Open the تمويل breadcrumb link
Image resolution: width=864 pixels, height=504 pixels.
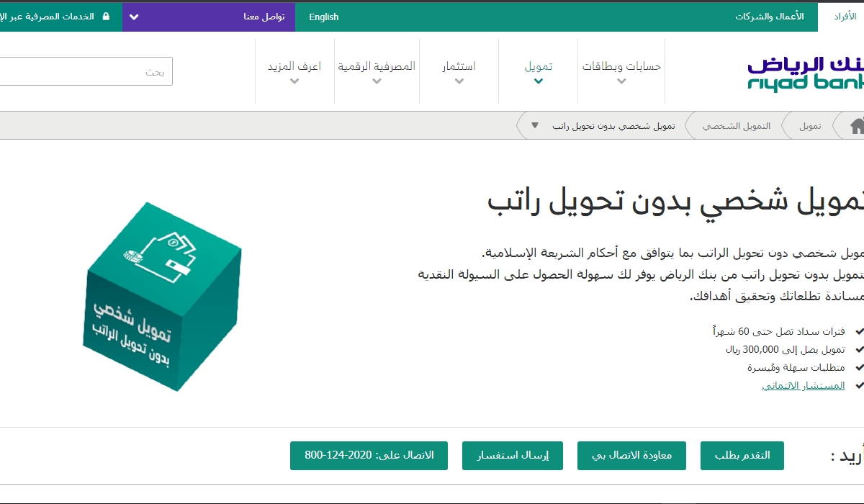pos(810,126)
